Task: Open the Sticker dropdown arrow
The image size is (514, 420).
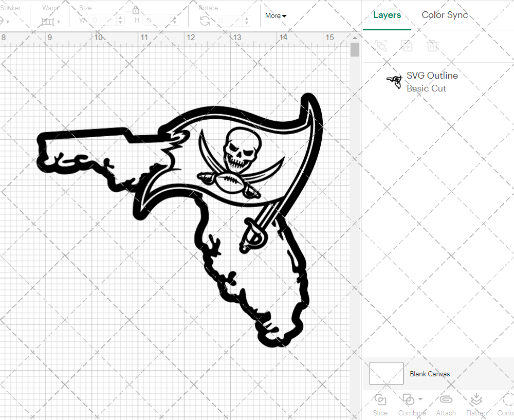Action: [8, 22]
